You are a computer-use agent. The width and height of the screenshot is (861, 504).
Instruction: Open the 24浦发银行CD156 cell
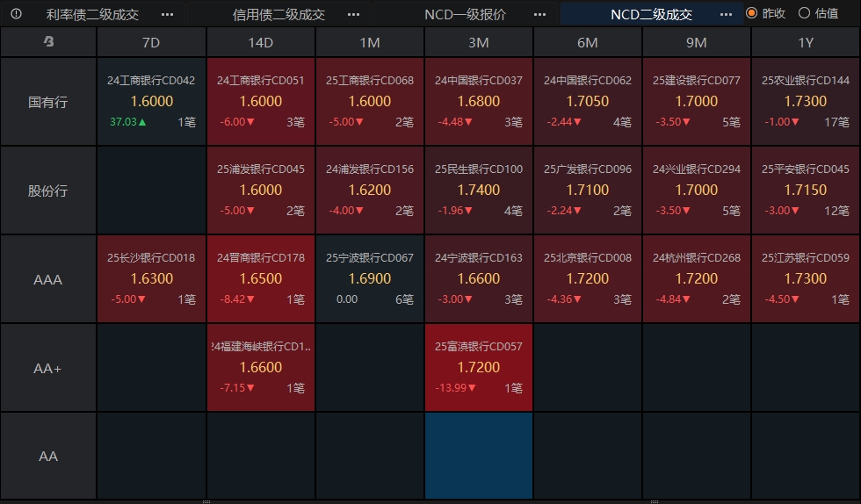pos(370,191)
